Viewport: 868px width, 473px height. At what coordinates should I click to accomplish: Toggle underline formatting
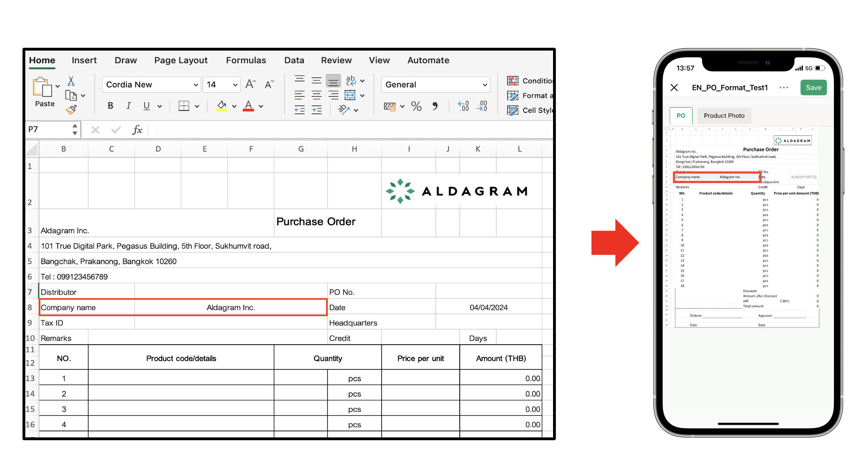coord(147,106)
